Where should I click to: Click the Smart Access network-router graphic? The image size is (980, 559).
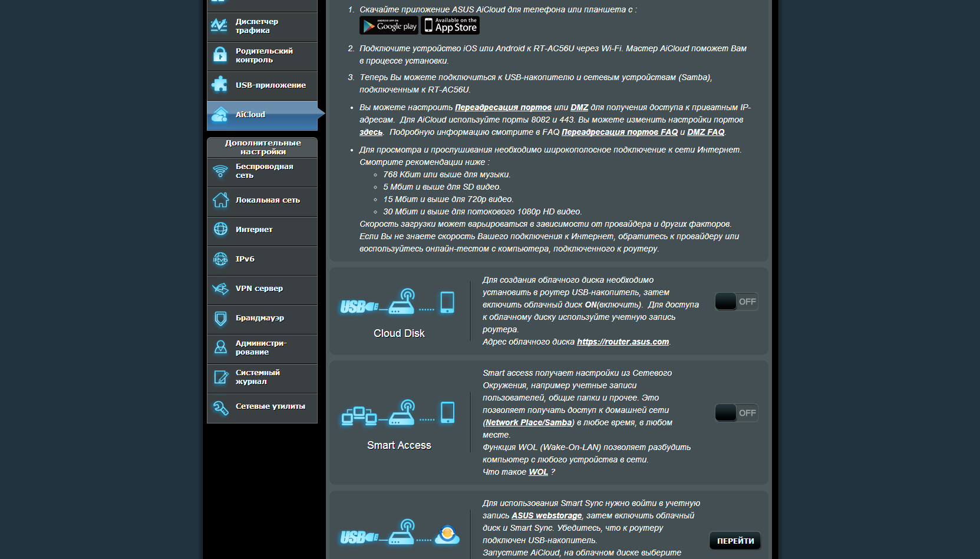pos(398,413)
